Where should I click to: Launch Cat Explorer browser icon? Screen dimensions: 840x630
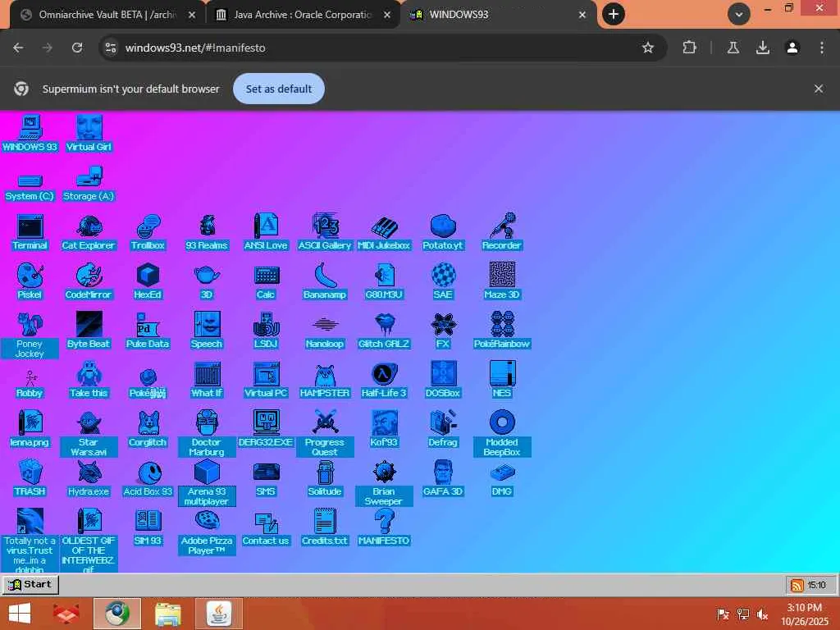click(x=89, y=232)
